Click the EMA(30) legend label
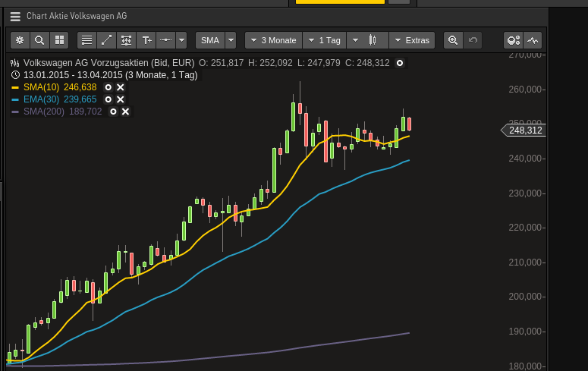 coord(41,99)
